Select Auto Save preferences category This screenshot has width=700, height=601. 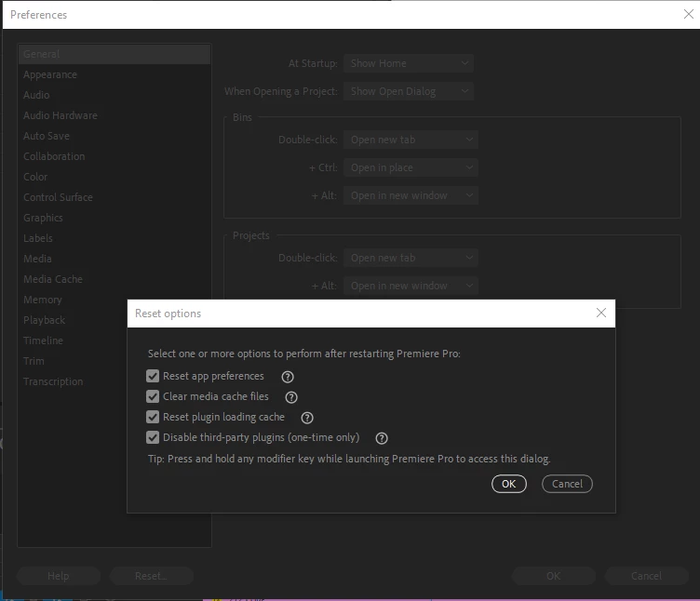pos(114,136)
